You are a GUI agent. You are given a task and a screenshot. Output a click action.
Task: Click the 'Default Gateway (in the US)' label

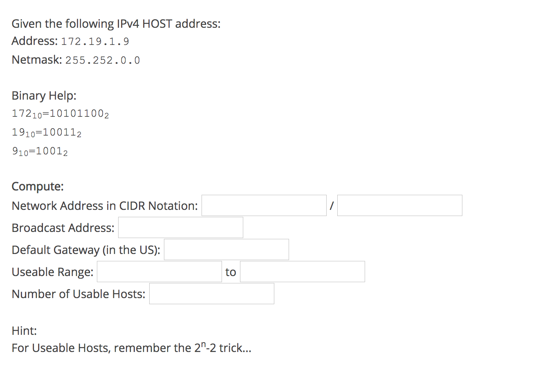(x=86, y=250)
